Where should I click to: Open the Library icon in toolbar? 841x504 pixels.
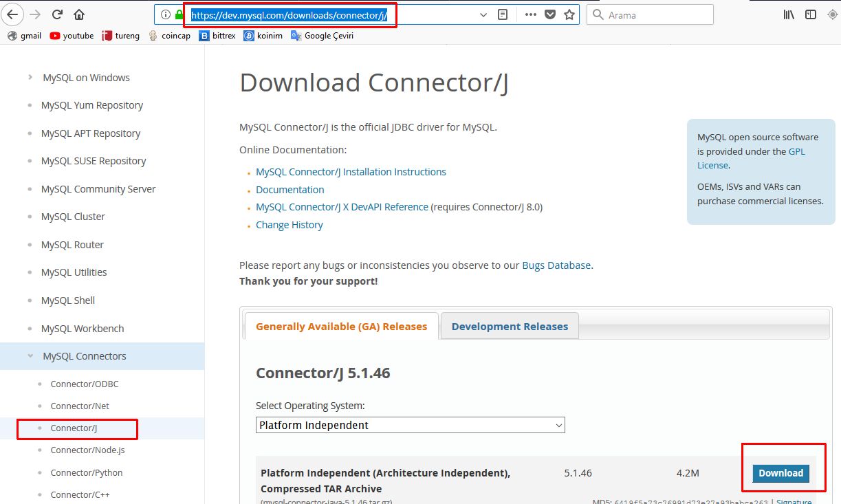click(x=789, y=14)
